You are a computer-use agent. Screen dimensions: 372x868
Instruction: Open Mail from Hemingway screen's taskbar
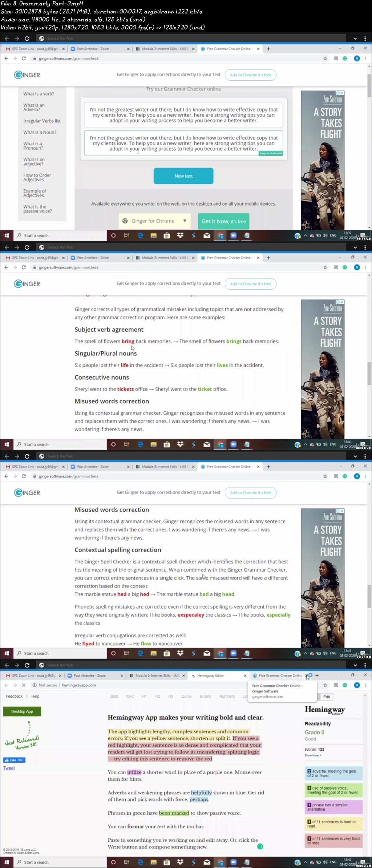(x=207, y=862)
